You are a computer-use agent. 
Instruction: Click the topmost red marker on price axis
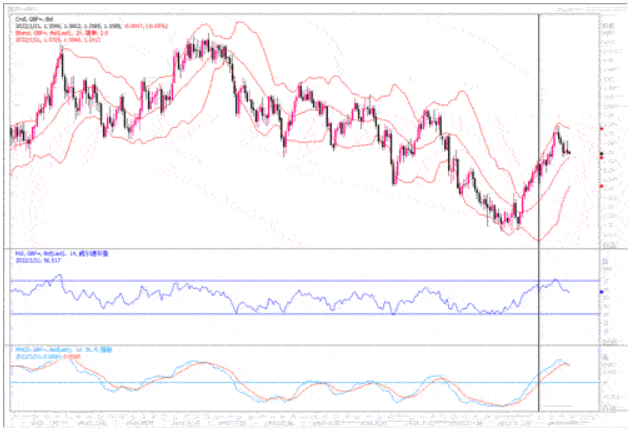[x=599, y=129]
